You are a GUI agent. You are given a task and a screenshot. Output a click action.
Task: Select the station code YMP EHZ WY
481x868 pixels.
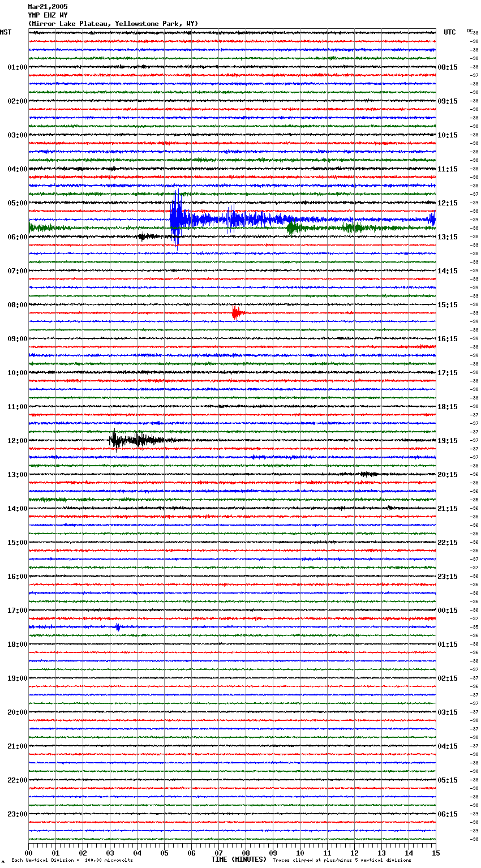48,15
